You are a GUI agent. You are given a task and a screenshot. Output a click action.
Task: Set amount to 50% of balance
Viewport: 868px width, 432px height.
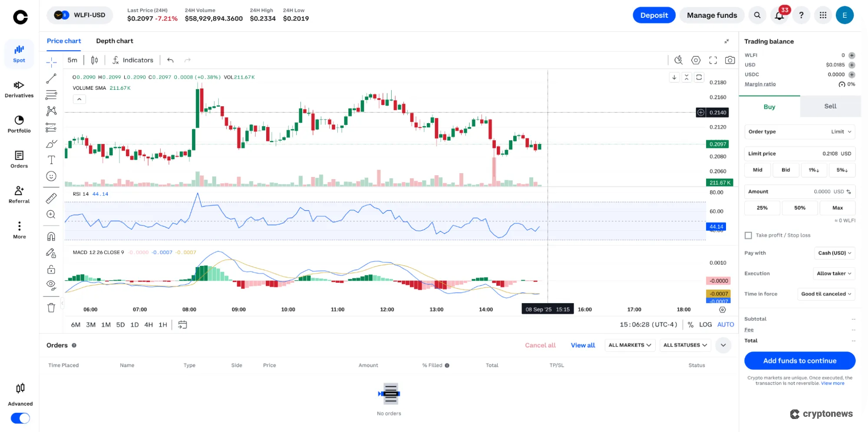799,208
